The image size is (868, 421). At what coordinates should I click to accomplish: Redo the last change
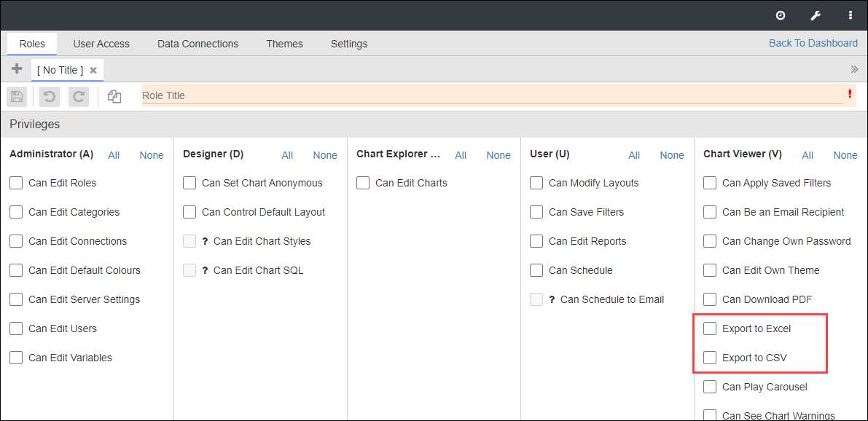[78, 95]
